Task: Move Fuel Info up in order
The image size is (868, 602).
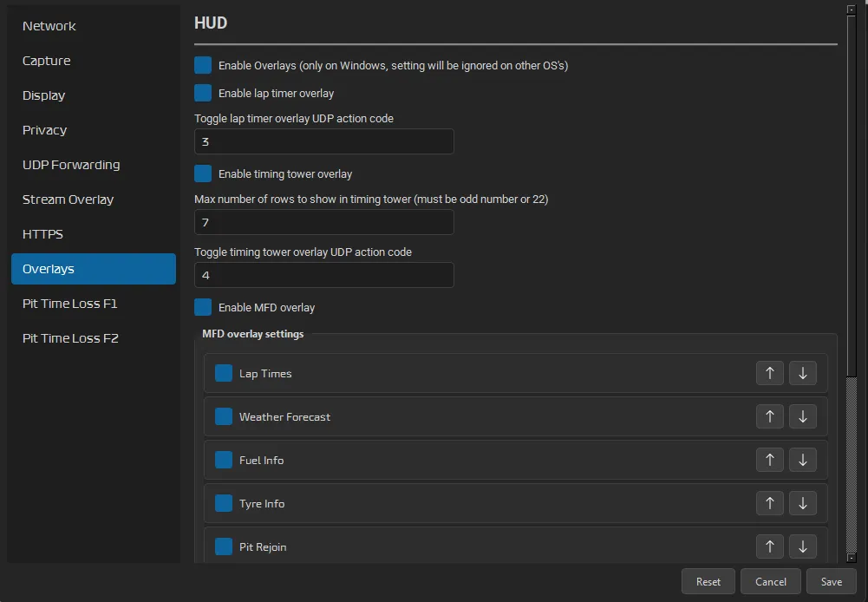Action: click(769, 460)
